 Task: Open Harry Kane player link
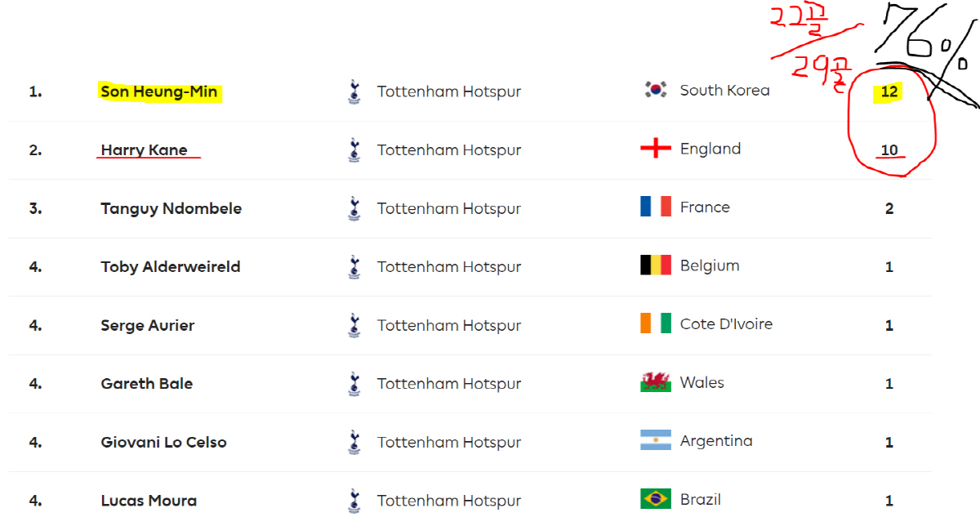pos(144,149)
